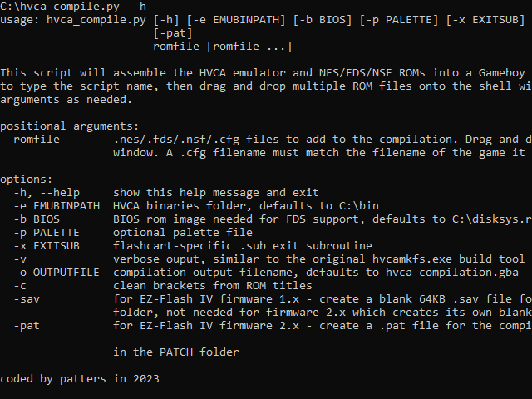Click the "options:" heading
This screenshot has width=532, height=399.
pos(27,179)
